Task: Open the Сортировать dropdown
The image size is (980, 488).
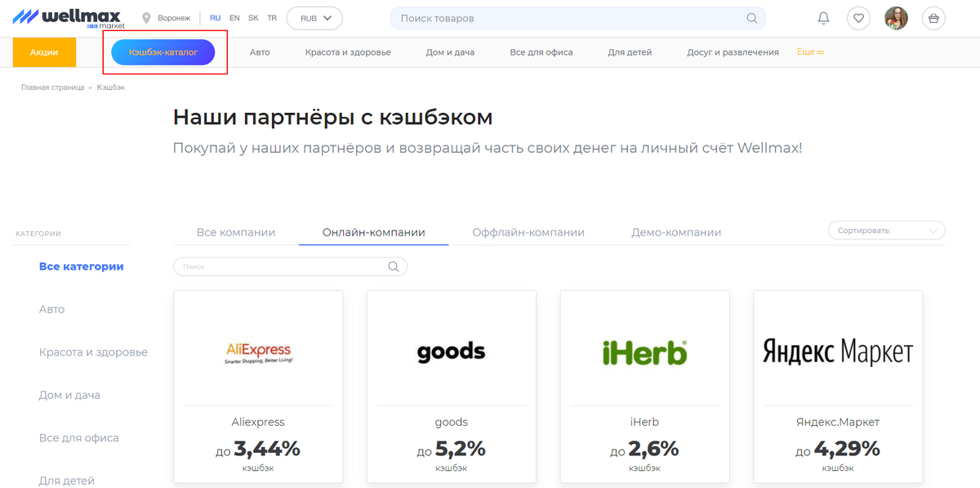Action: [x=886, y=230]
